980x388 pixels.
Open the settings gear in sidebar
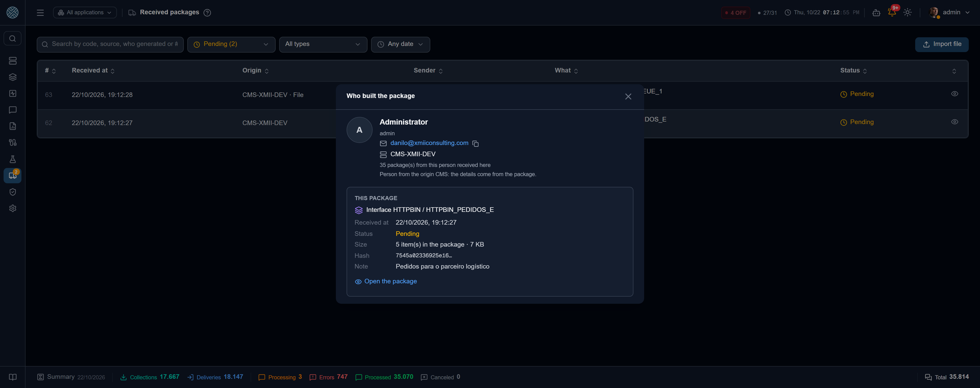(x=13, y=209)
